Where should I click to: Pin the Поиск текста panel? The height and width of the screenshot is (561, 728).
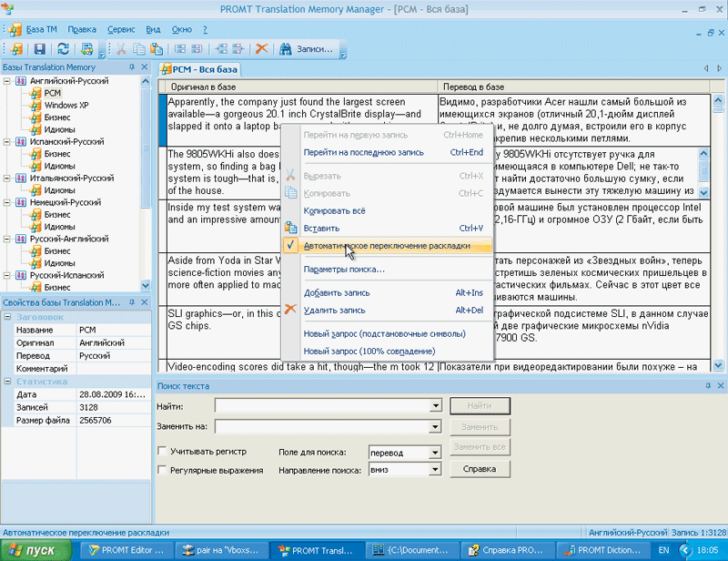706,387
